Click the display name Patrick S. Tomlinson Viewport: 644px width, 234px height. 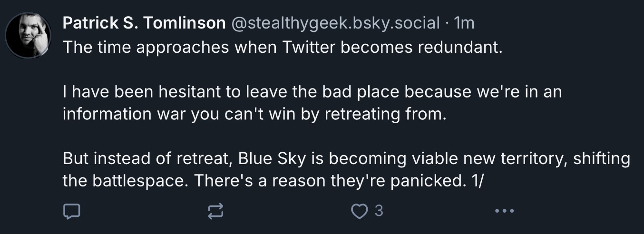point(144,22)
